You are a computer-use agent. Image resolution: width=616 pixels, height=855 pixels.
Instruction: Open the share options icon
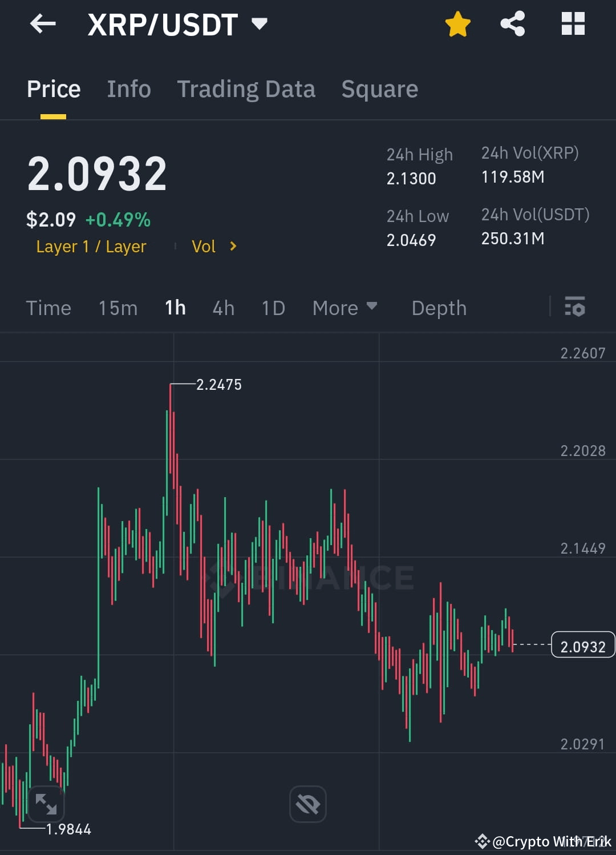click(512, 23)
